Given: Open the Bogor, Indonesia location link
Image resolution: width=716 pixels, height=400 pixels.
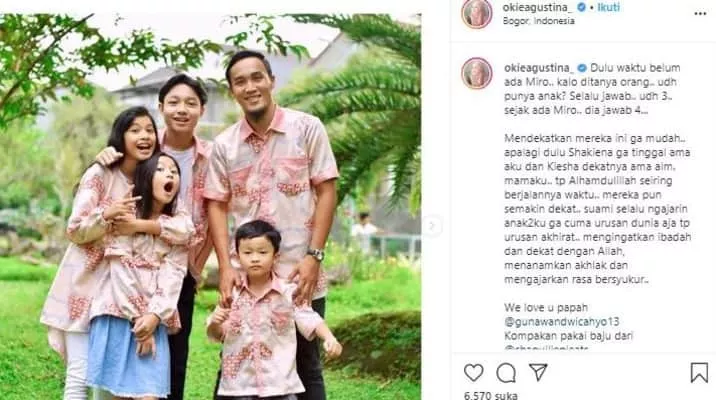Looking at the screenshot, I should (x=538, y=21).
